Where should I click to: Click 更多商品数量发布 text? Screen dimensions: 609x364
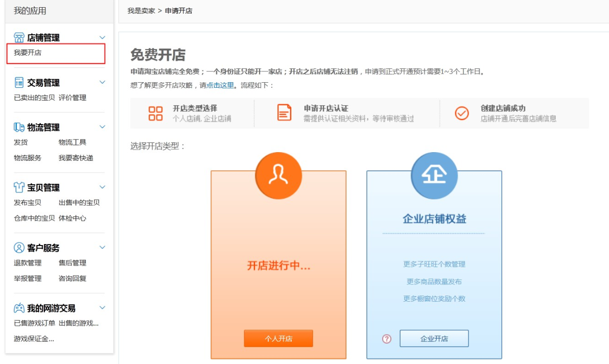pyautogui.click(x=434, y=281)
